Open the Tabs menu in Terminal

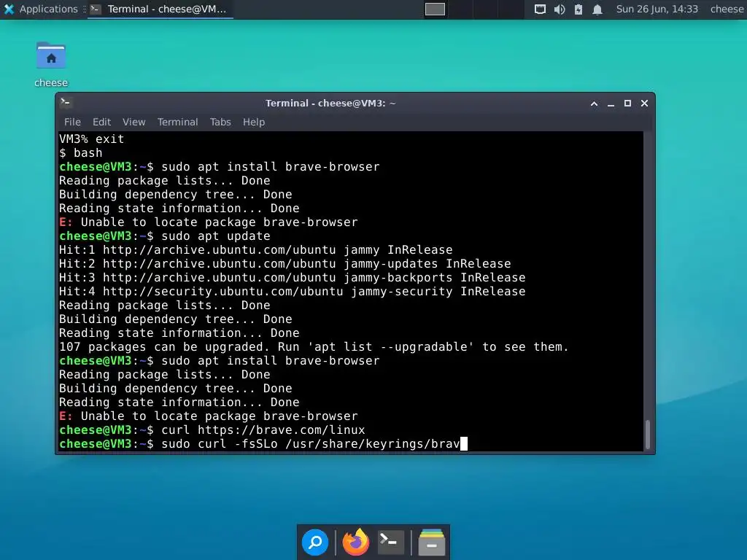(x=220, y=122)
